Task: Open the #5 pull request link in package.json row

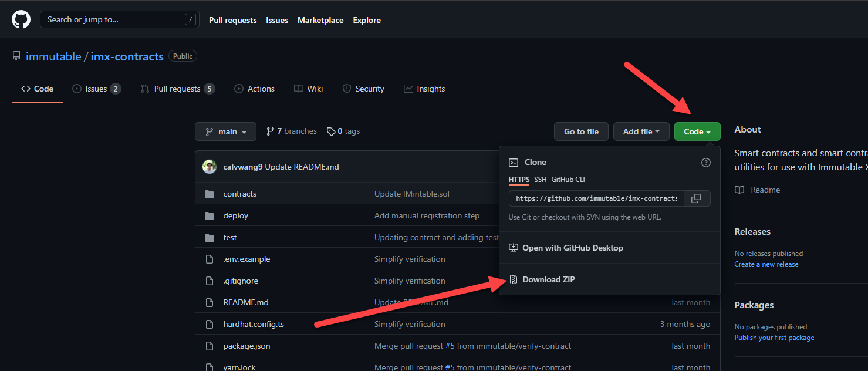Action: click(x=449, y=346)
